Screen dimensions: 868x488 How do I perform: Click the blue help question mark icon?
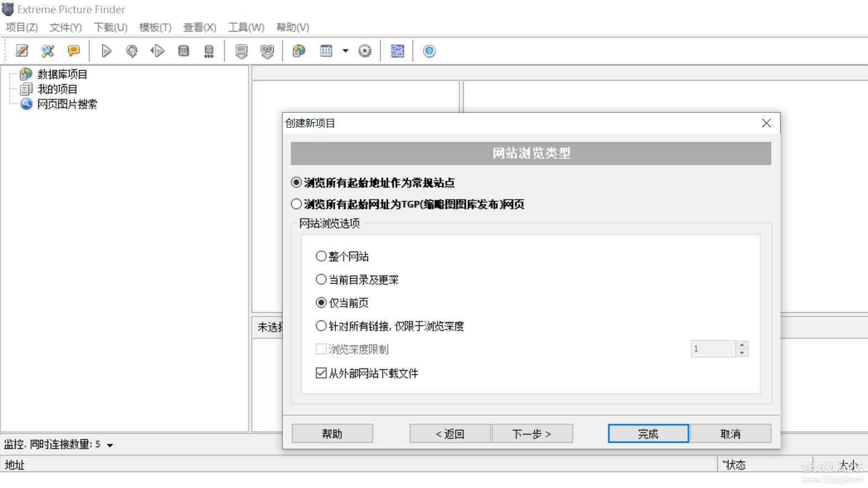[x=429, y=51]
